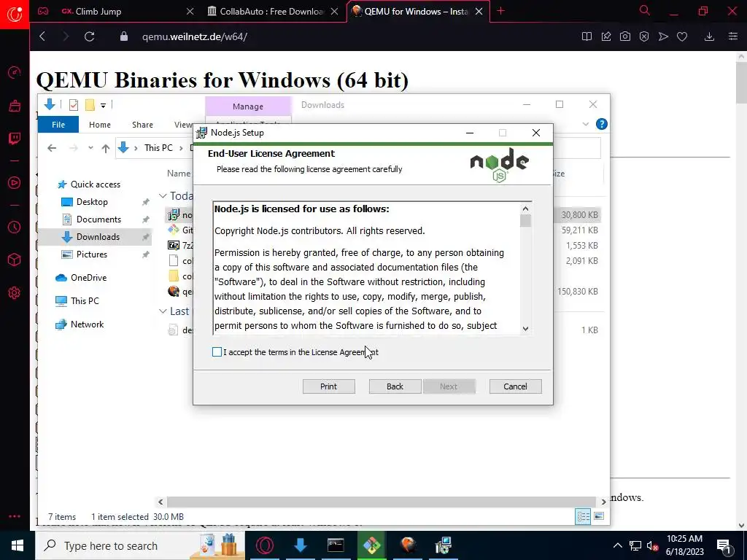Image resolution: width=747 pixels, height=560 pixels.
Task: Open the Manage tab in Explorer
Action: 248,106
